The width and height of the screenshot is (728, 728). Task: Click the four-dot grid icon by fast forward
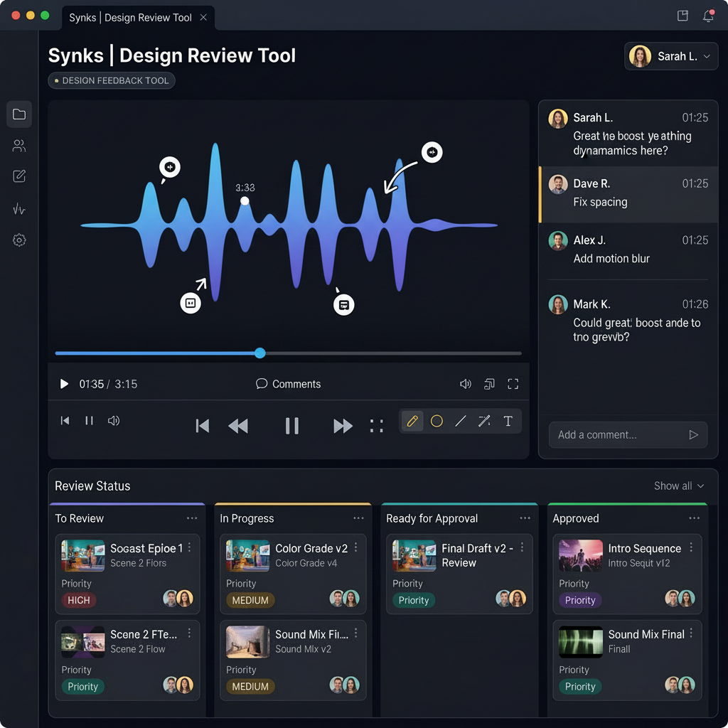click(377, 426)
